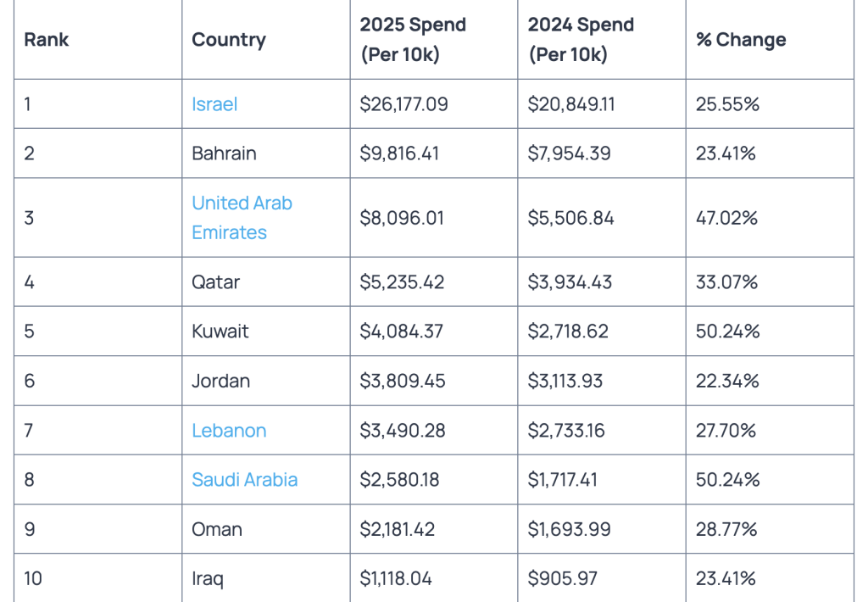Click Oman's 28.77% change cell
Screen dimensions: 868x602
click(726, 529)
